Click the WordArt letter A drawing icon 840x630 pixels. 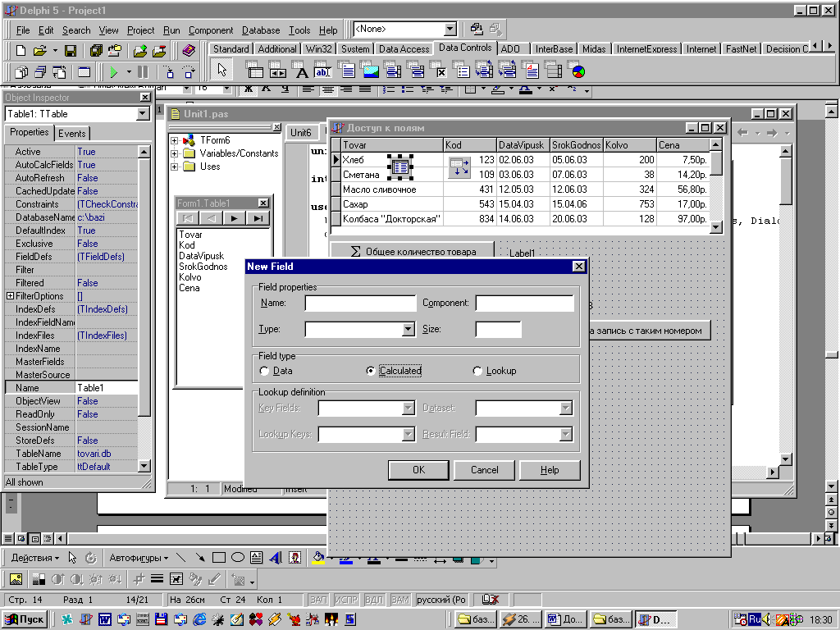(x=276, y=558)
